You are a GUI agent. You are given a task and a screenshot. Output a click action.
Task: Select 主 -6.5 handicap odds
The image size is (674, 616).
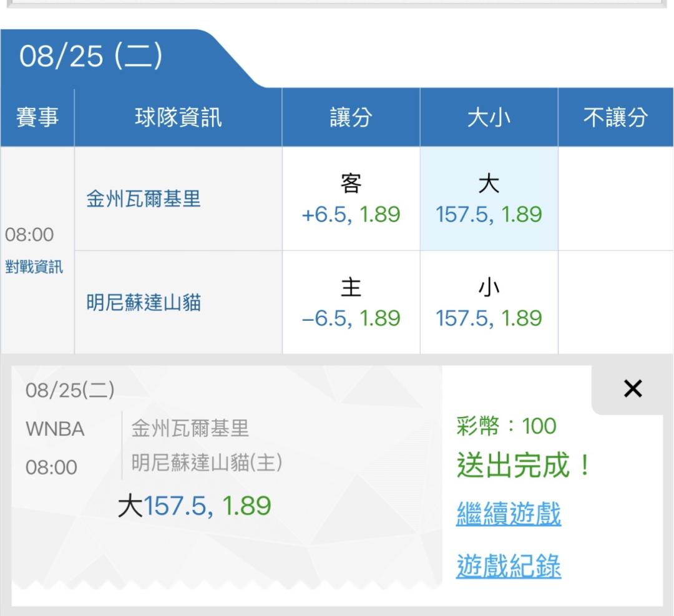click(351, 302)
